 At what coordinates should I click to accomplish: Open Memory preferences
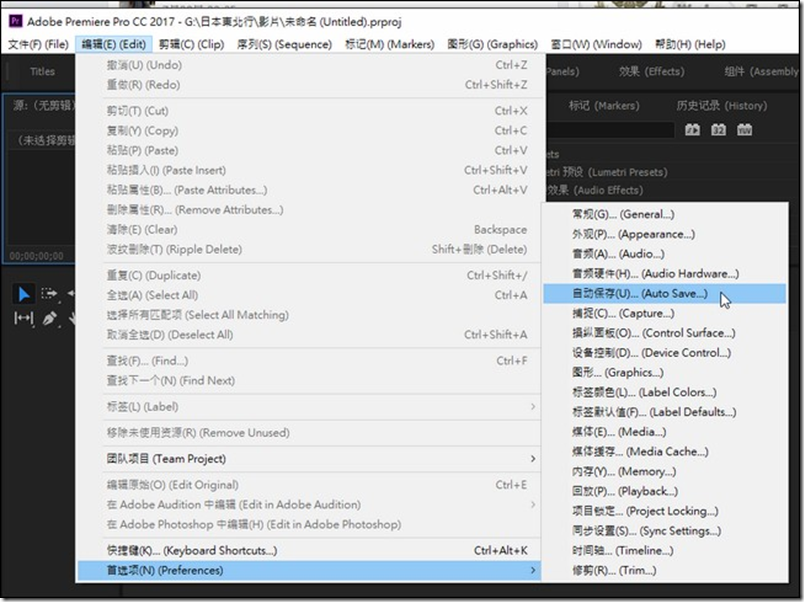tap(665, 471)
